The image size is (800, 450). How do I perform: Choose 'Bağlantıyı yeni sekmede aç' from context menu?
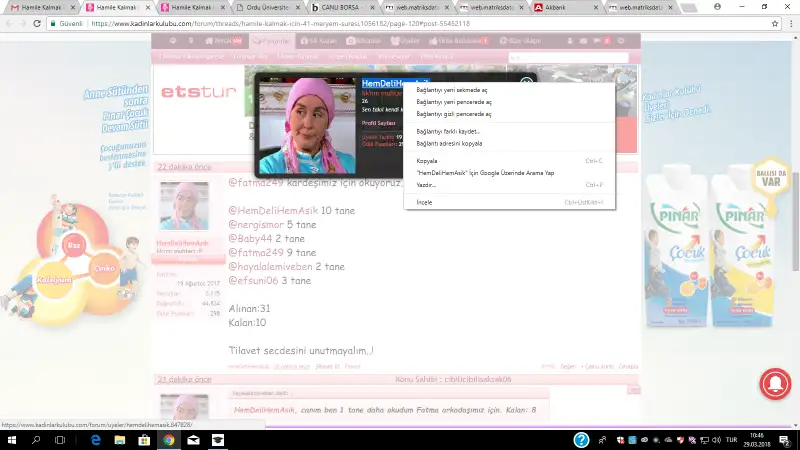pos(452,89)
